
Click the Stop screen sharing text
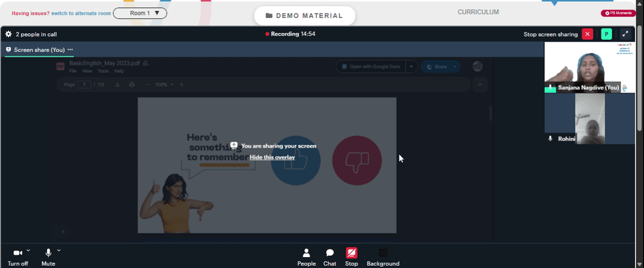pyautogui.click(x=551, y=35)
